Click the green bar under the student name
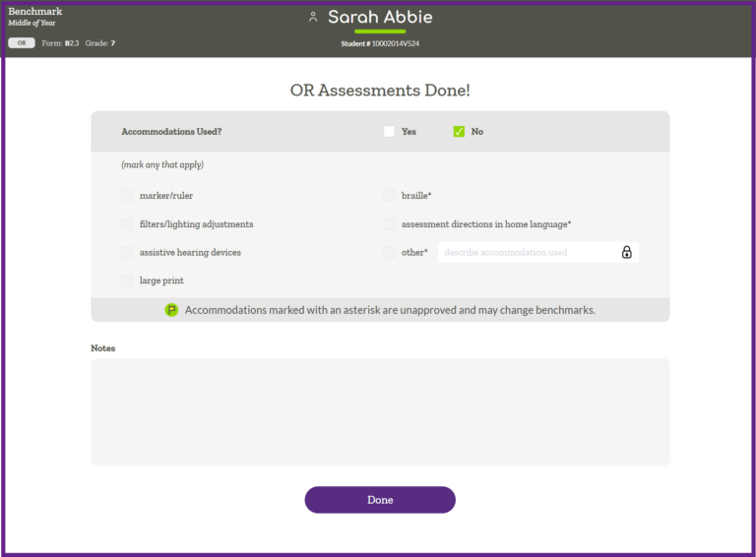The height and width of the screenshot is (557, 756). point(380,31)
